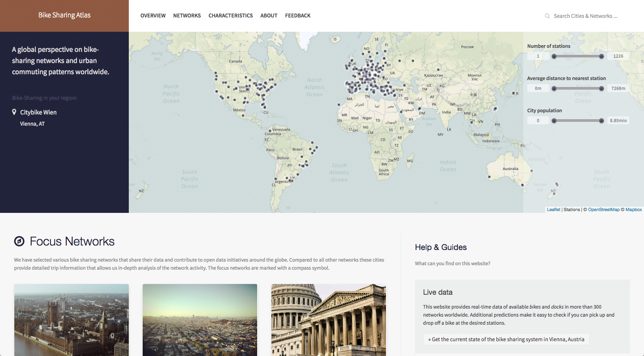The height and width of the screenshot is (356, 644).
Task: Open the Leaflet attribution link
Action: click(553, 209)
